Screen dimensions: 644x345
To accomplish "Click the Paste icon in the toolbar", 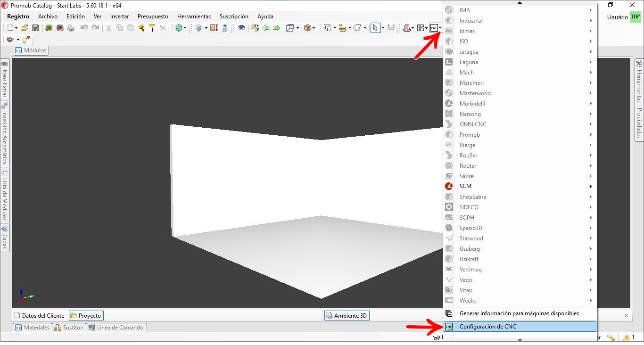I will (131, 28).
